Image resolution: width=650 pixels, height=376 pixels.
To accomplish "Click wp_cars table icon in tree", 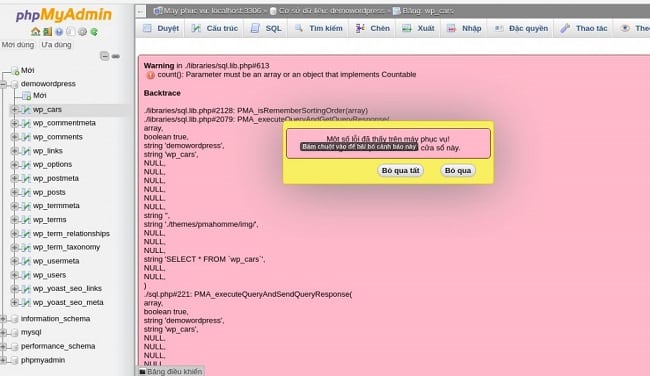I will tap(26, 109).
